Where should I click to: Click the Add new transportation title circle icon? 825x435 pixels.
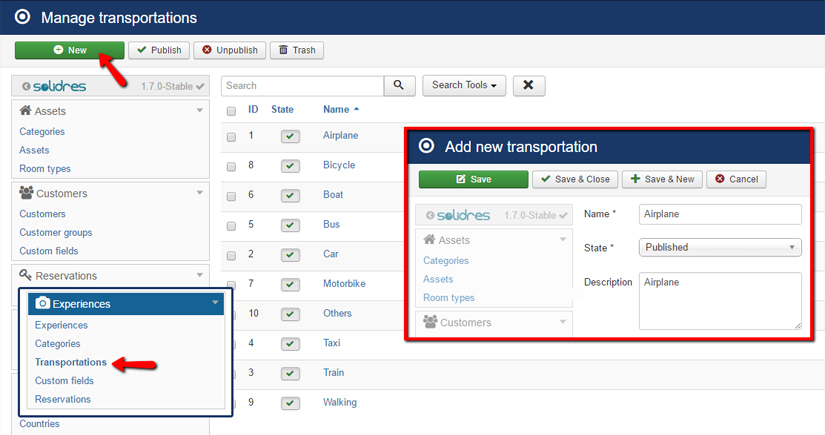(427, 146)
